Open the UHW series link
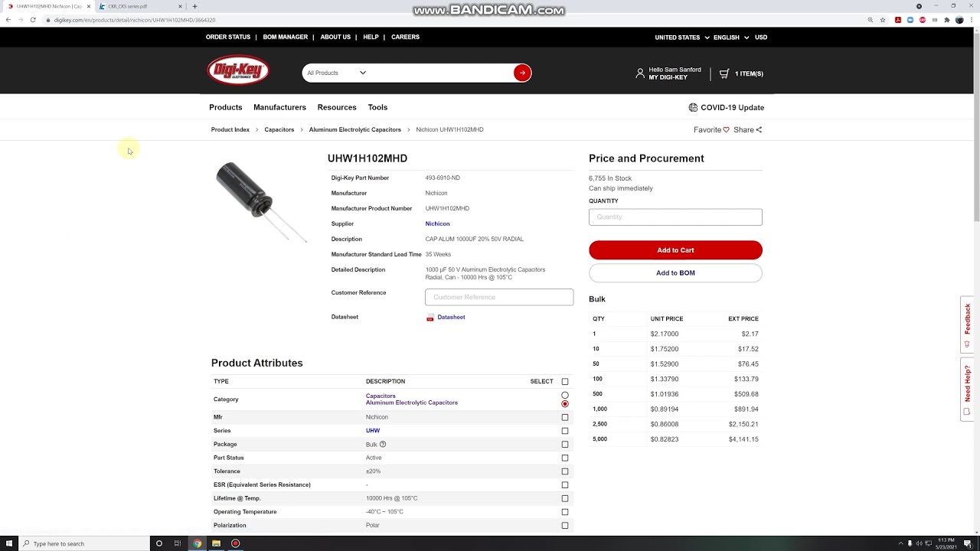980x551 pixels. pyautogui.click(x=373, y=431)
